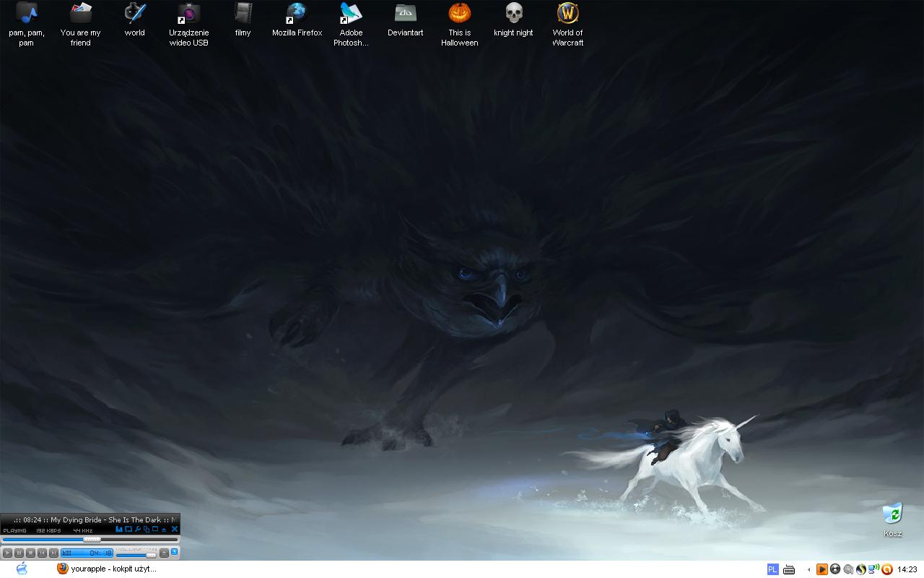Open the "knight night" skull icon
The height and width of the screenshot is (578, 924).
click(514, 20)
